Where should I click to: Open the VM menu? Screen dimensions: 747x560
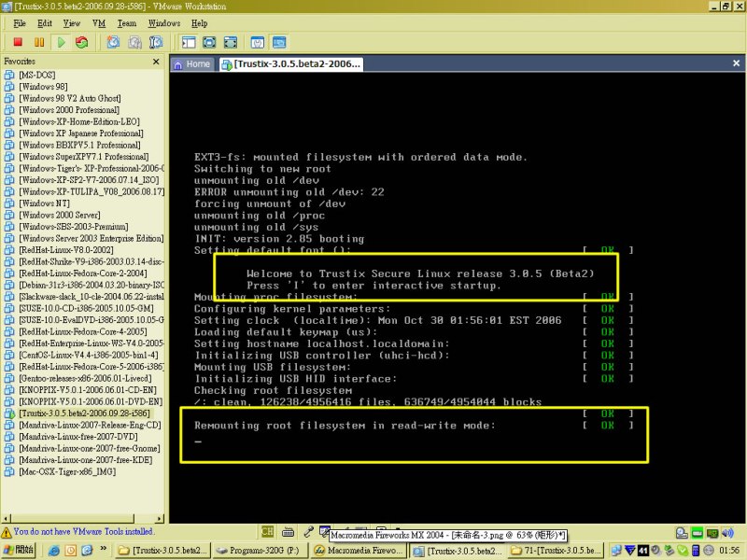99,23
